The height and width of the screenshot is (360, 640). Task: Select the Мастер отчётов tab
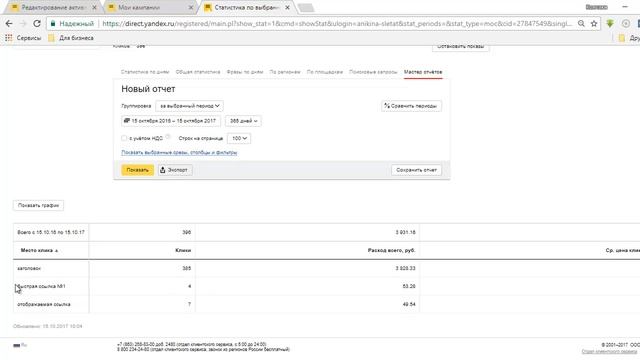tap(423, 72)
